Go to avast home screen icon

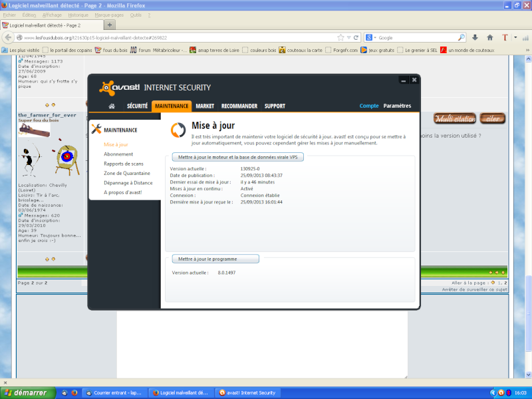[112, 106]
